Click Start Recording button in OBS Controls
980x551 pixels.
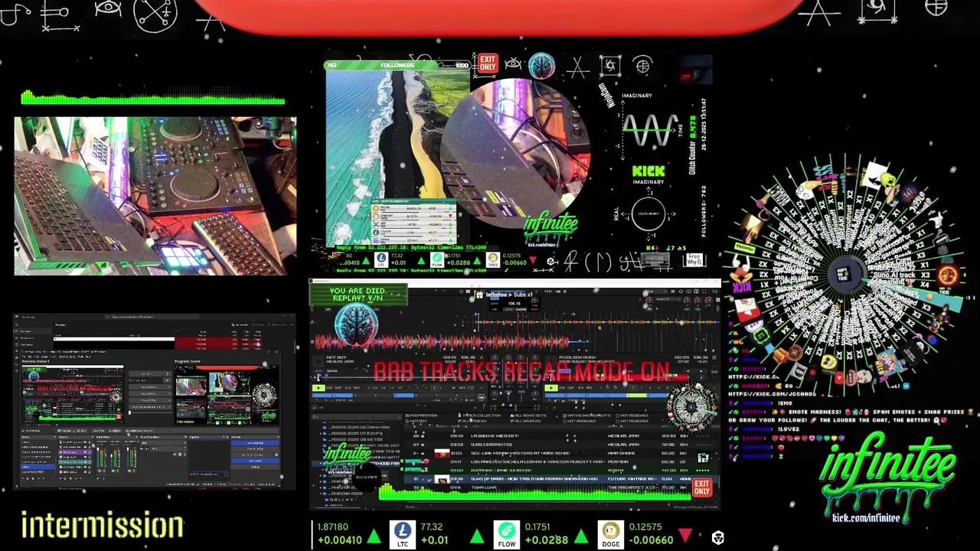pyautogui.click(x=255, y=448)
